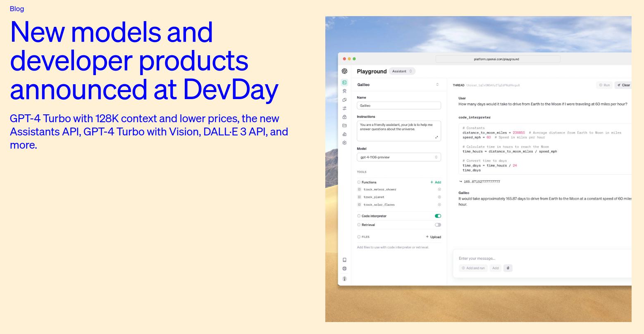
Task: Click the profile avatar at the sidebar bottom
Action: click(344, 279)
